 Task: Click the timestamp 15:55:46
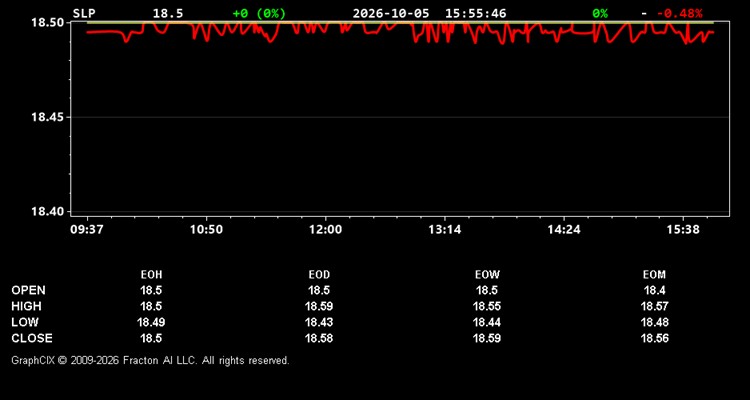475,13
